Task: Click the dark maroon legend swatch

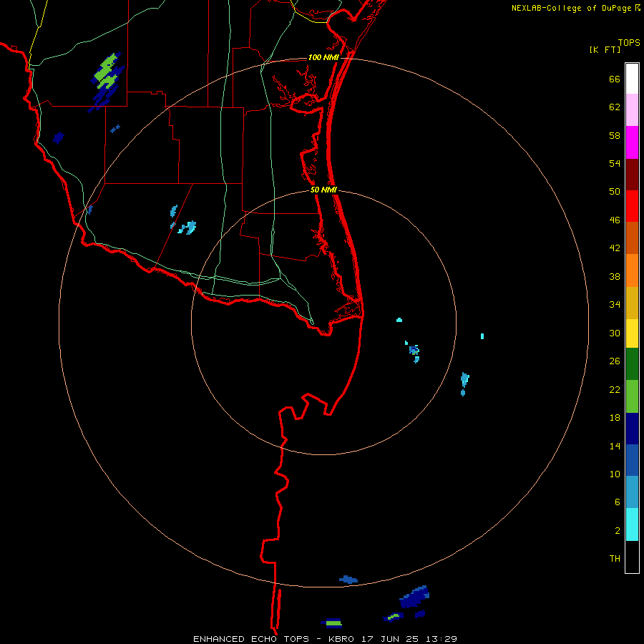Action: tap(632, 174)
